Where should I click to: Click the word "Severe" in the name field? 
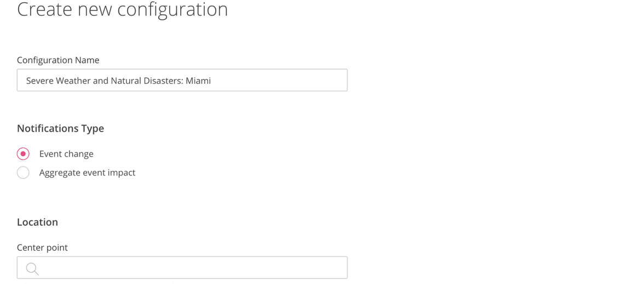click(x=40, y=81)
